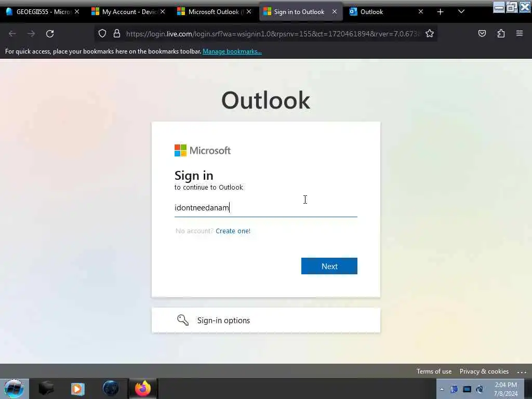This screenshot has height=399, width=532.
Task: Click 'to continue to Outlook' text
Action: [209, 187]
